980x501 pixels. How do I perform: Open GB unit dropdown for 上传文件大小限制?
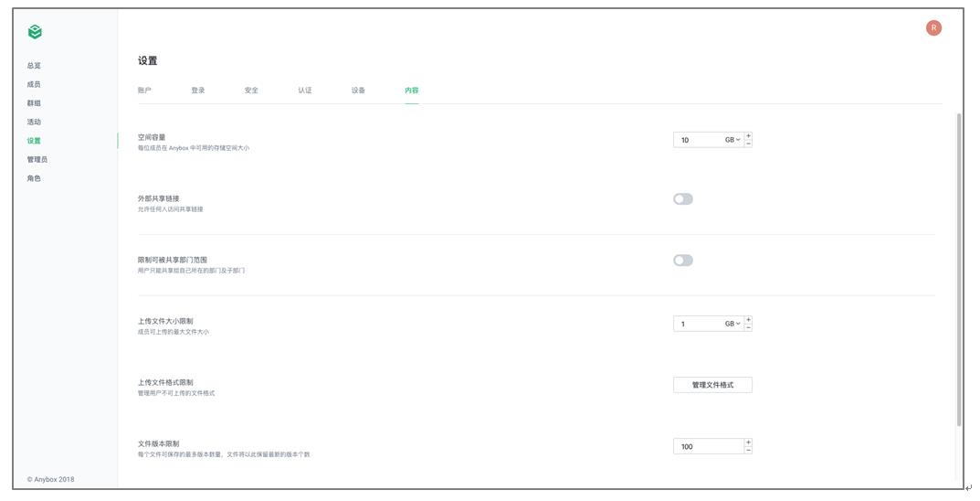pyautogui.click(x=732, y=324)
